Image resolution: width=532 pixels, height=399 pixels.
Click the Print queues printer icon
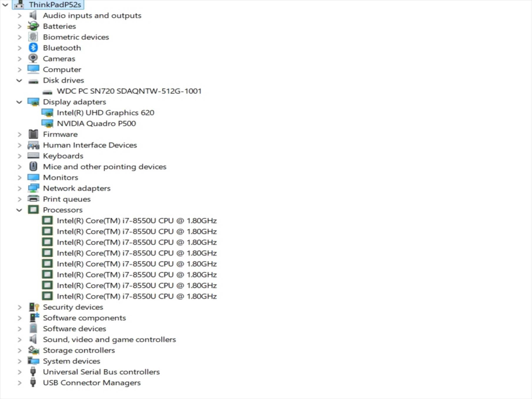[33, 199]
